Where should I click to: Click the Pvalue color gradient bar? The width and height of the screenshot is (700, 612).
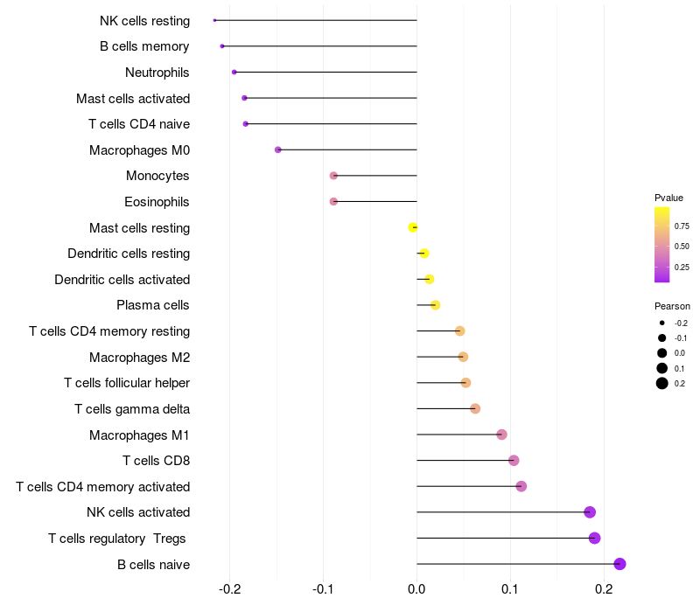pos(662,245)
